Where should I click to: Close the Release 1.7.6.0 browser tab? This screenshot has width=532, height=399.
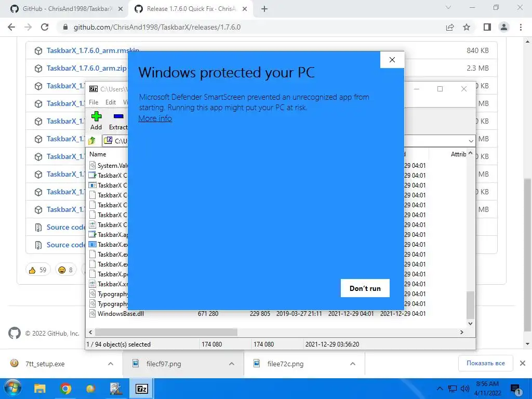tap(245, 9)
